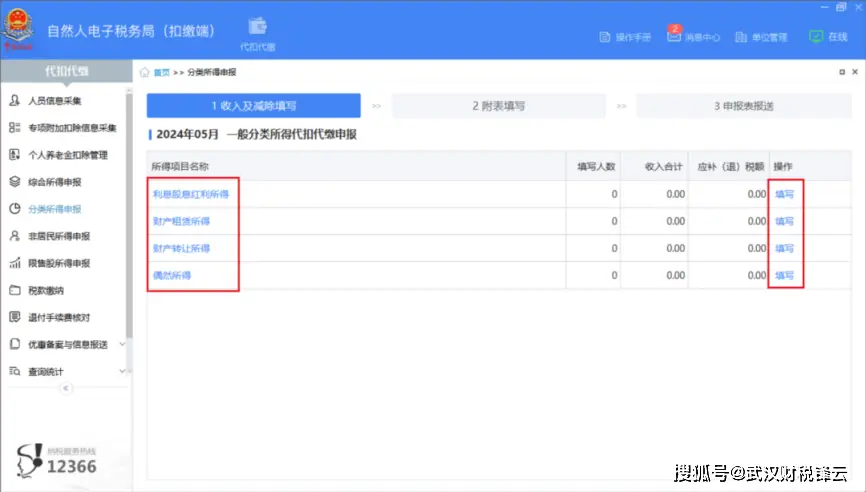Viewport: 866px width, 492px height.
Task: Open 人员信息采集 in sidebar
Action: point(54,101)
